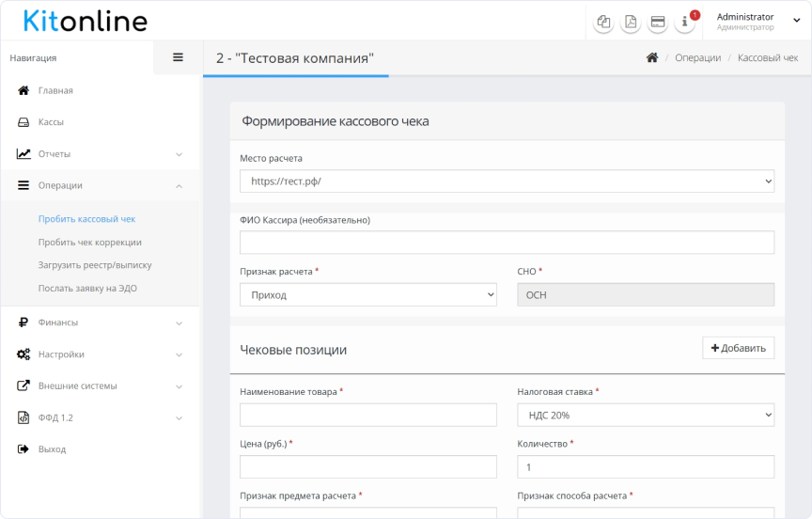Viewport: 812px width, 519px height.
Task: Click the credit card payment icon
Action: coord(658,22)
